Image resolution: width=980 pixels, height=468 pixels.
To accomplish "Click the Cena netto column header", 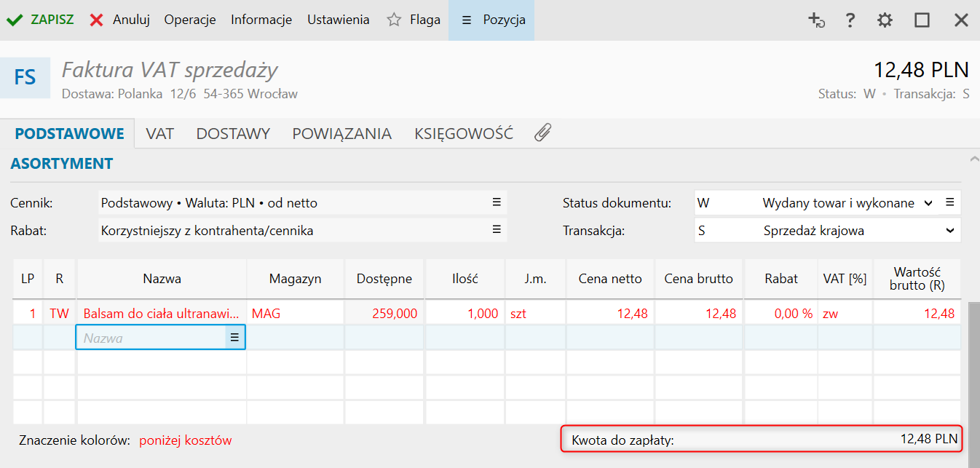I will tap(610, 279).
